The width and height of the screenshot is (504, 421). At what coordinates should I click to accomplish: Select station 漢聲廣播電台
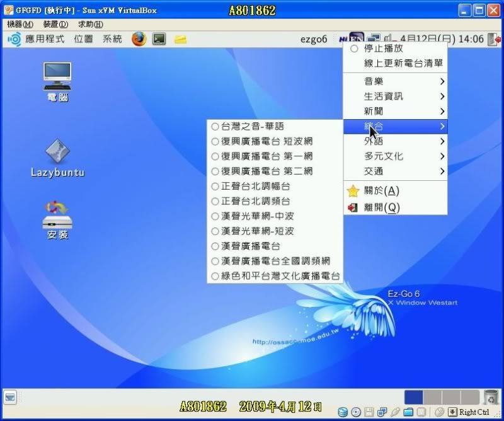(x=275, y=246)
